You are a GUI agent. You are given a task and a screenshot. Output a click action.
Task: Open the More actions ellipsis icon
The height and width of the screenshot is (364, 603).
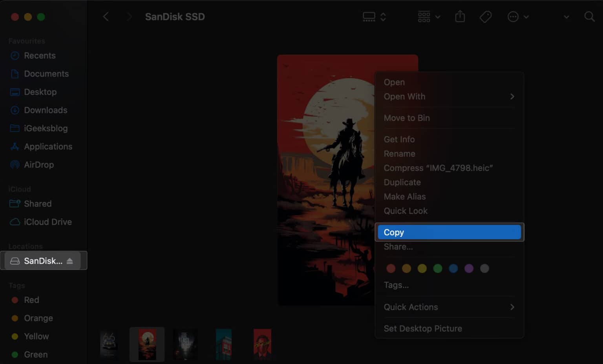point(513,16)
